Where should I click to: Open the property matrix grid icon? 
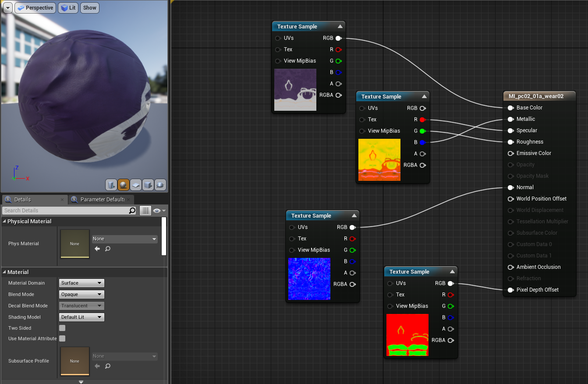(145, 211)
